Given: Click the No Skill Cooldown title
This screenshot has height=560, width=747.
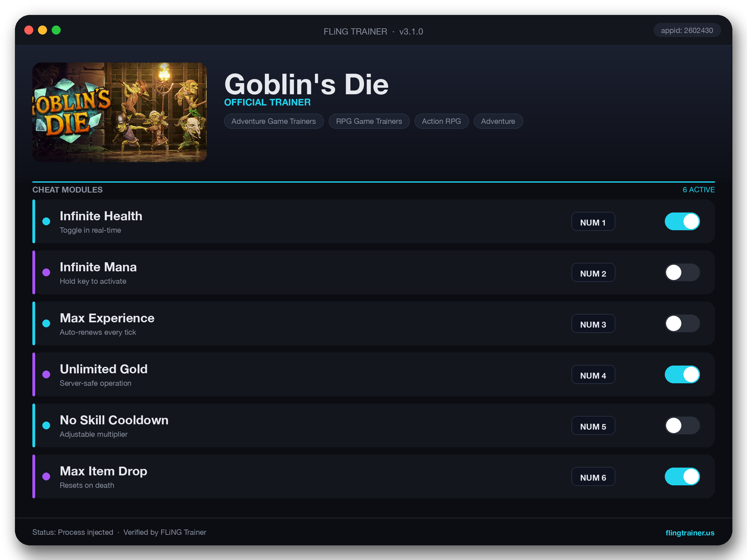Looking at the screenshot, I should tap(114, 420).
